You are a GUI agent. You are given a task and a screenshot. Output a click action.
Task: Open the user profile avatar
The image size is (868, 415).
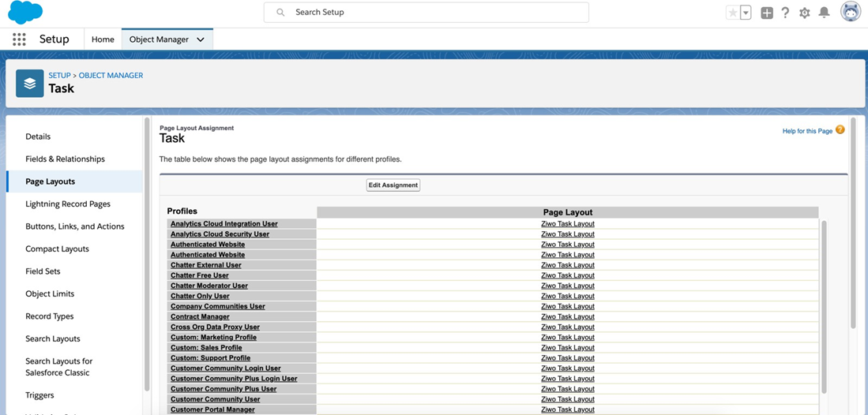[851, 12]
